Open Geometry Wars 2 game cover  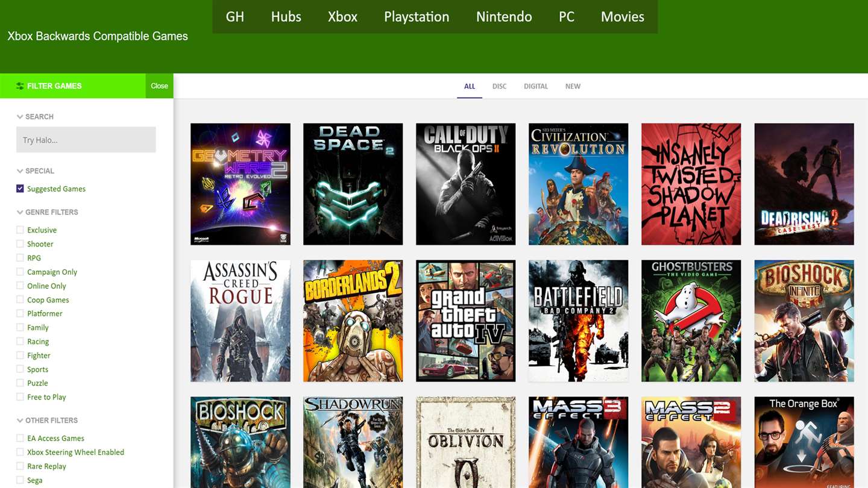coord(241,184)
